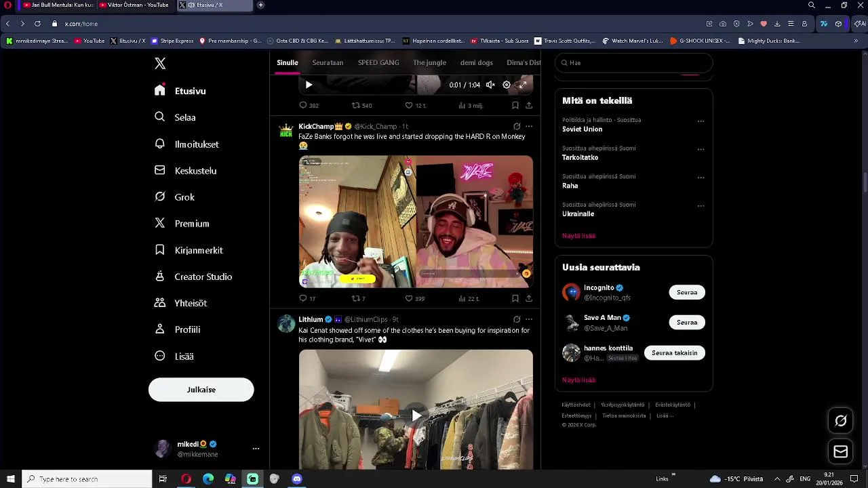Viewport: 868px width, 488px height.
Task: Open floating messages button bottom right
Action: 840,451
